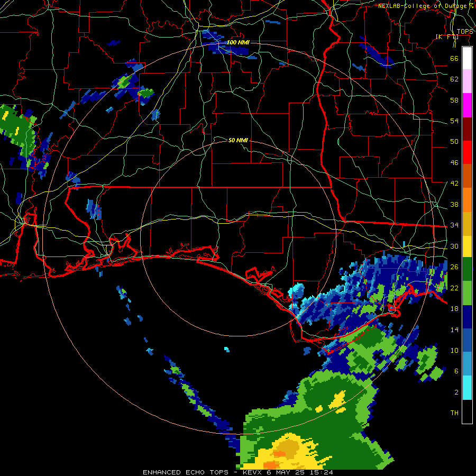Select the navy blue legend swatch
Viewport: 476px width, 476px height.
(x=467, y=317)
